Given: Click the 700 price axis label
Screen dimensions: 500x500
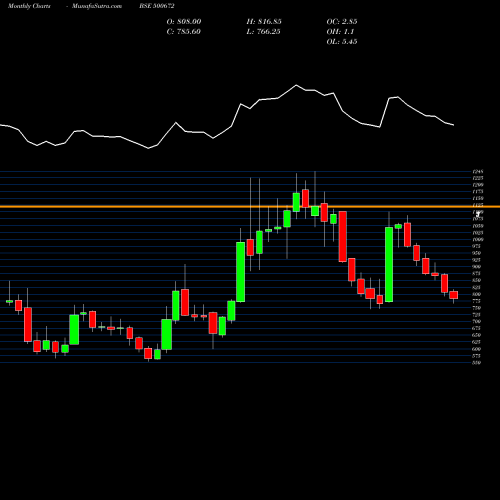Looking at the screenshot, I should (477, 322).
